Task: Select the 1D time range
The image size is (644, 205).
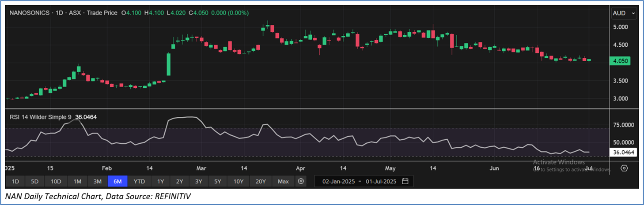Action: click(15, 181)
